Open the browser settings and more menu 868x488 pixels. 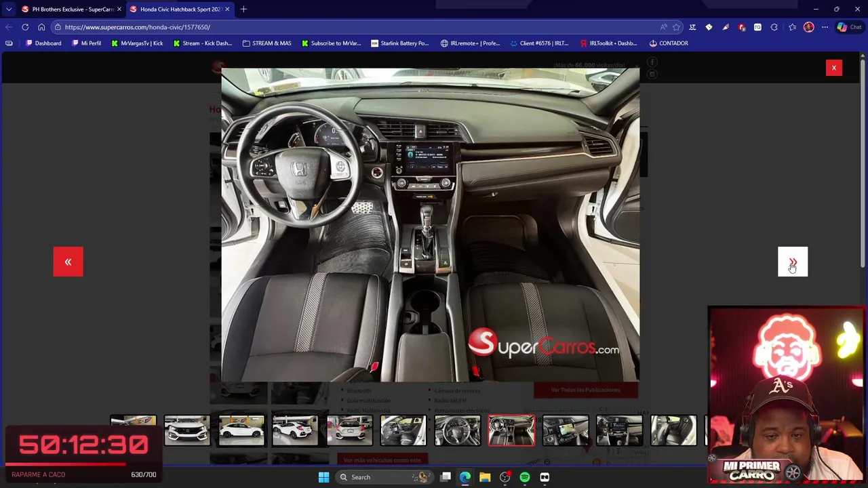pos(825,27)
